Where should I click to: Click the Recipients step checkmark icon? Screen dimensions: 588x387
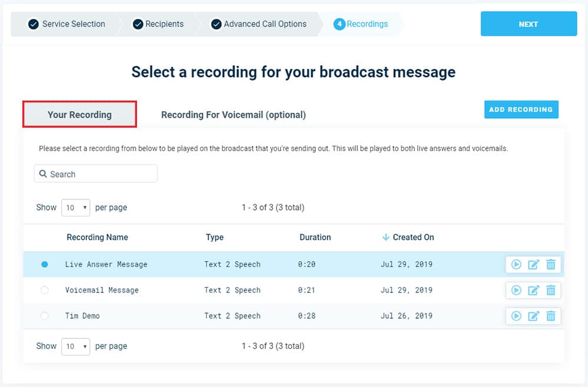click(x=138, y=24)
